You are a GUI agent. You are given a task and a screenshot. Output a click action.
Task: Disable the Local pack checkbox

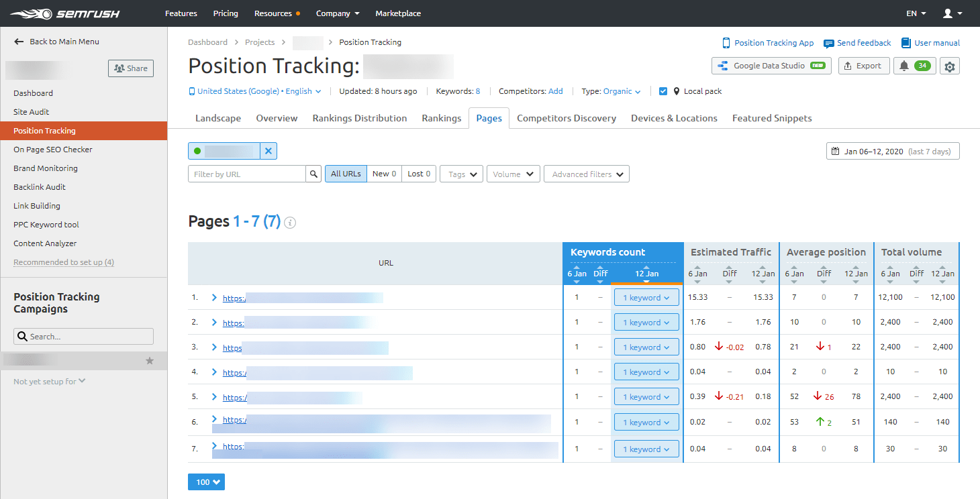[663, 91]
